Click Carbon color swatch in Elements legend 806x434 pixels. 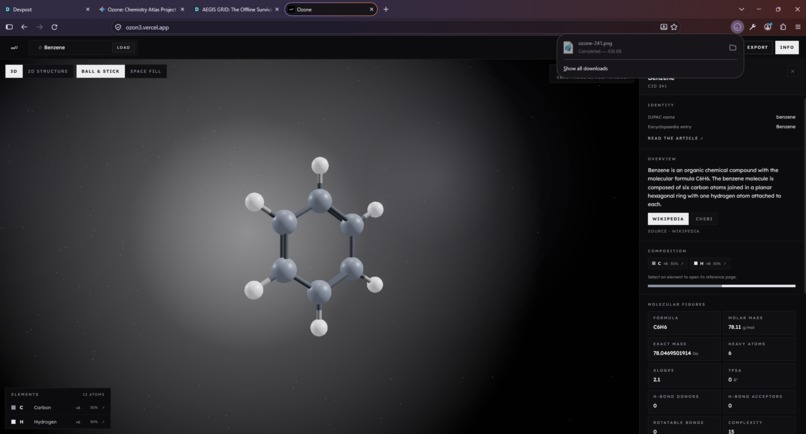click(x=13, y=407)
